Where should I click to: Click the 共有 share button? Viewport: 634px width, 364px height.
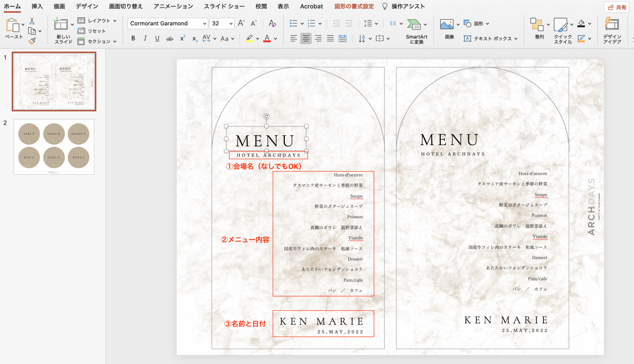617,7
